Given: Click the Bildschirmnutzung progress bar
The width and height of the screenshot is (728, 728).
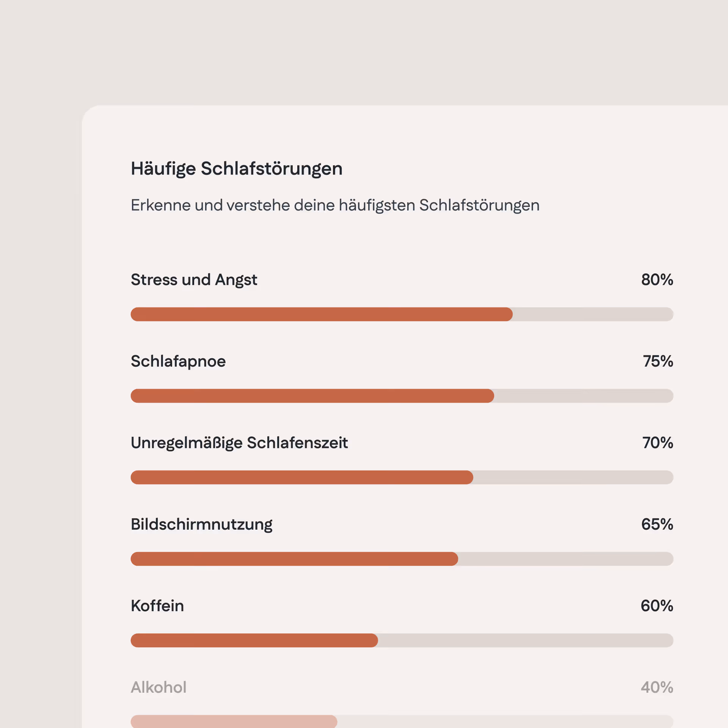Looking at the screenshot, I should (402, 559).
